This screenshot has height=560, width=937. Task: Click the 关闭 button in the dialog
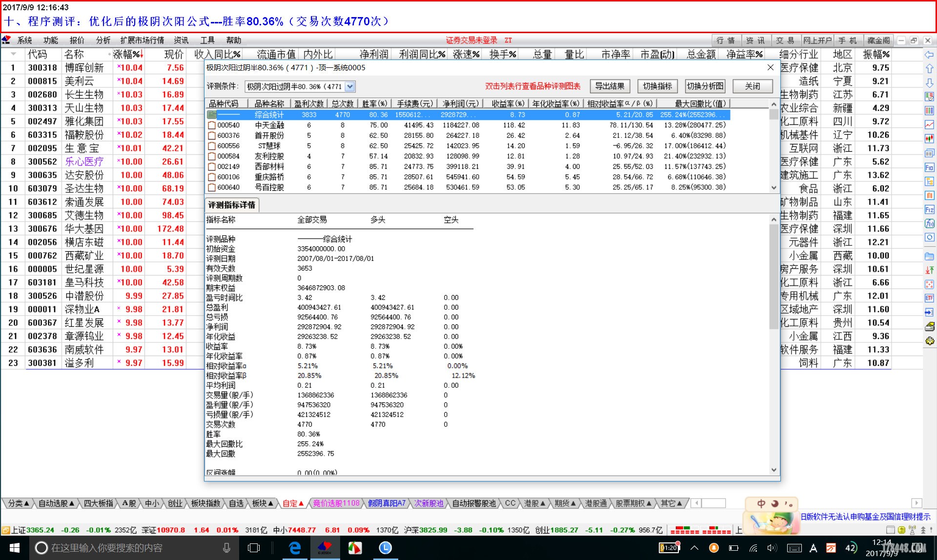click(753, 86)
